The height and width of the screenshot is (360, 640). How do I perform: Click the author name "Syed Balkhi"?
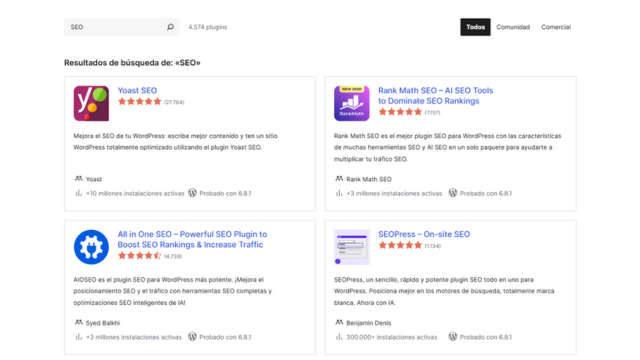pos(103,323)
